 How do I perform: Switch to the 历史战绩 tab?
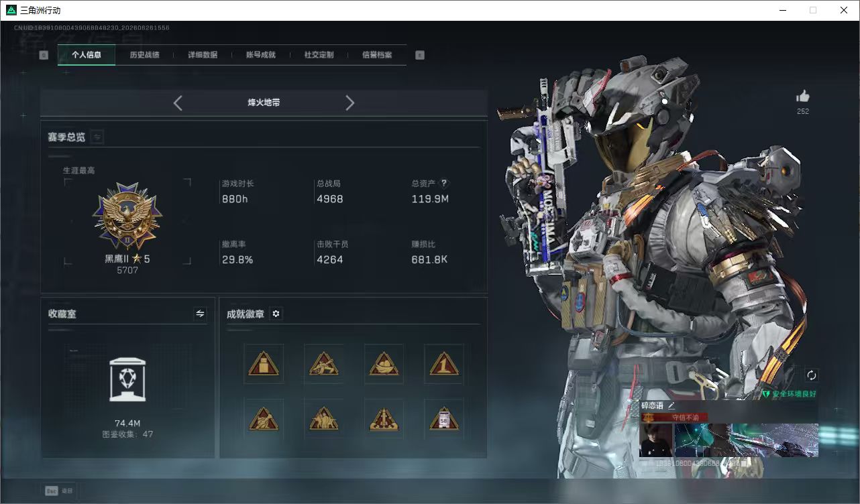[144, 55]
